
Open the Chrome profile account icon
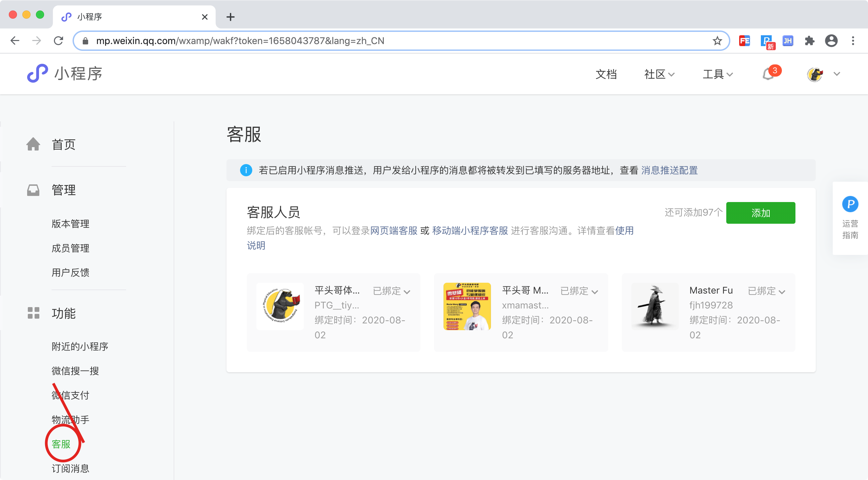831,41
